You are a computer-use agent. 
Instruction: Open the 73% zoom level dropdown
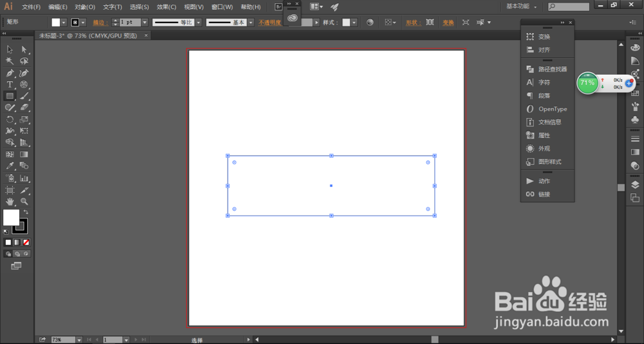tap(79, 340)
